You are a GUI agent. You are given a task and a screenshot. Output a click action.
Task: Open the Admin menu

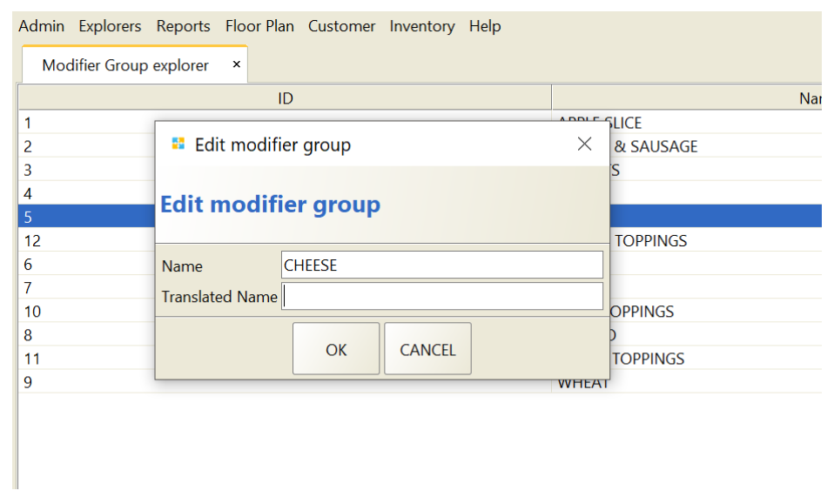42,26
